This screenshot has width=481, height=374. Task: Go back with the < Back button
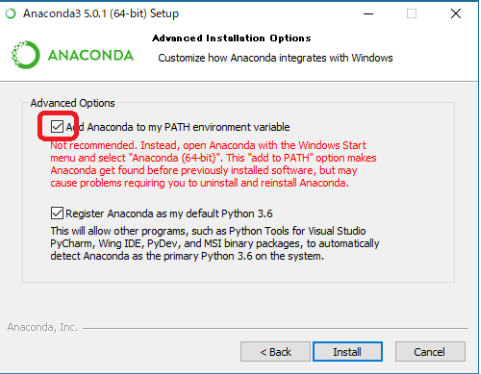coord(275,352)
